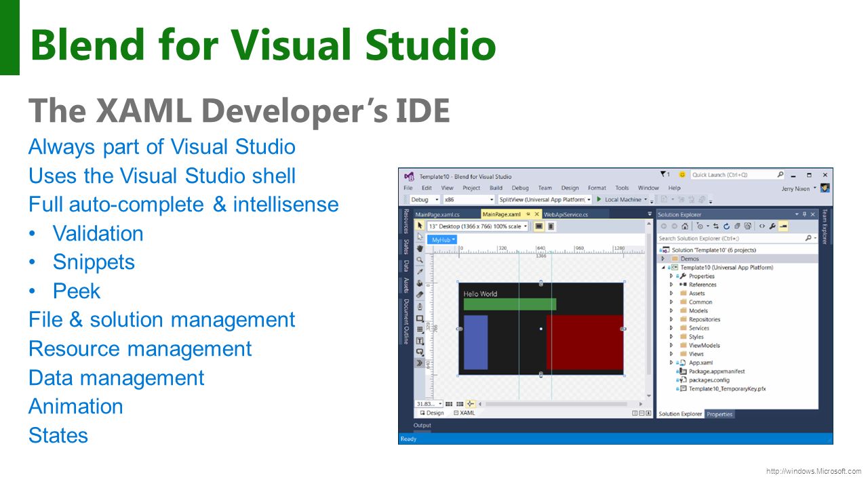Viewport: 868px width, 488px height.
Task: Select the Grid layout panel tool
Action: (420, 329)
